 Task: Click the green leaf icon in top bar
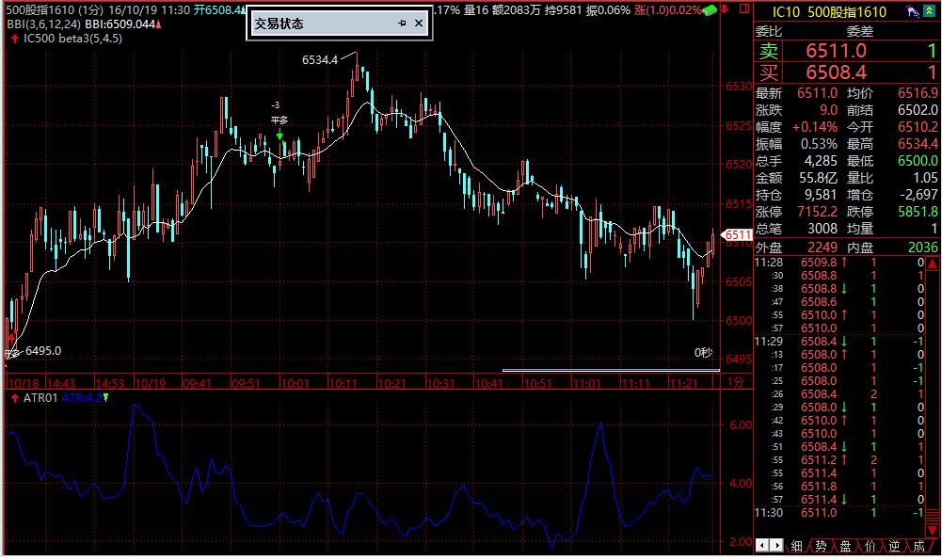(711, 9)
